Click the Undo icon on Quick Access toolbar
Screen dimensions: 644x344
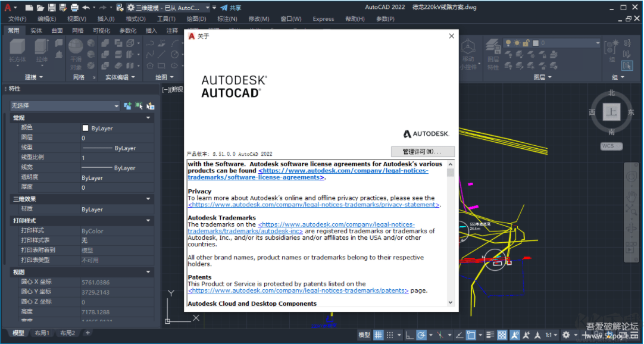point(87,7)
